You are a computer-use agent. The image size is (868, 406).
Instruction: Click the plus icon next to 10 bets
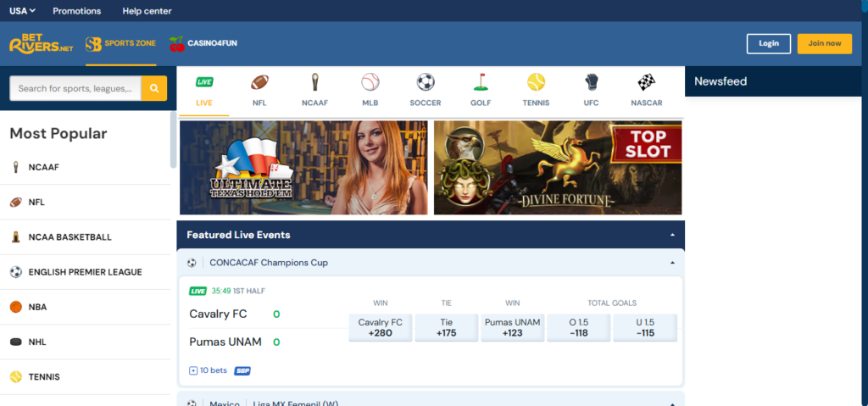193,370
